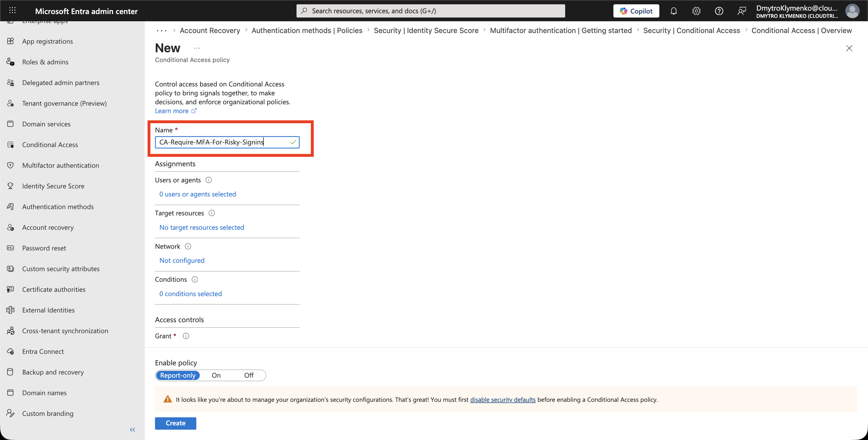Show info for Grant
Screen dimensions: 868x440
click(186, 336)
